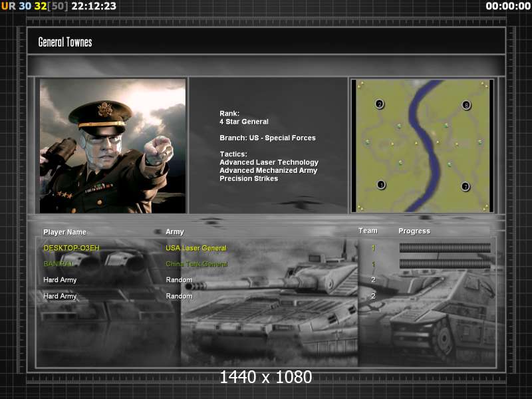Click the 00:00:00 timer at top right
532x399 pixels.
coord(508,6)
